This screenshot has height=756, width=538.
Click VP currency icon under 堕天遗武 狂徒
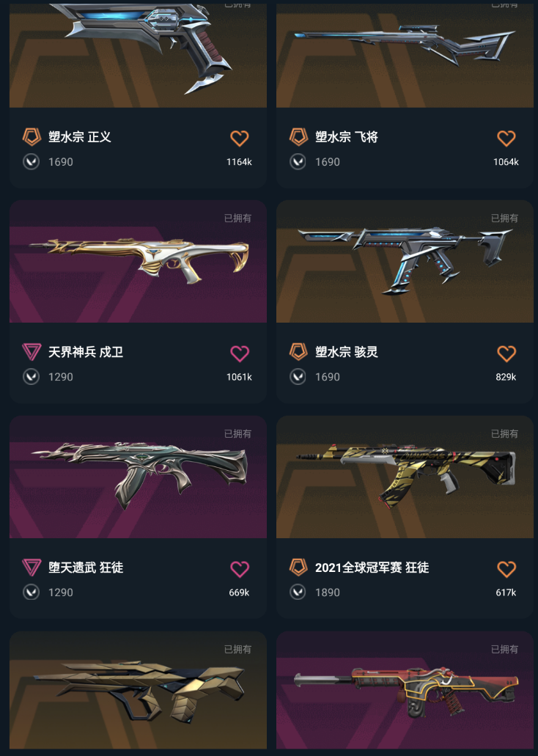[x=32, y=592]
